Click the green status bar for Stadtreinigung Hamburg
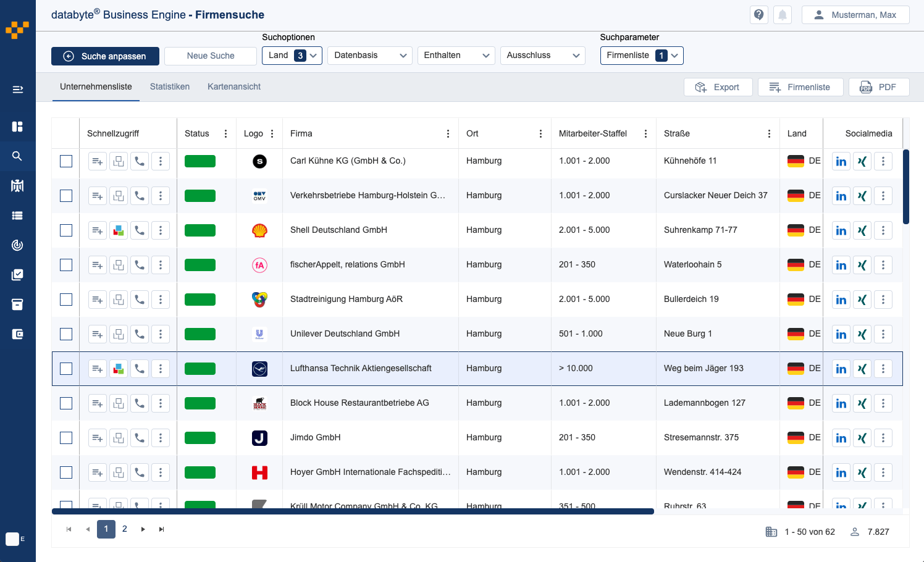 click(x=200, y=300)
